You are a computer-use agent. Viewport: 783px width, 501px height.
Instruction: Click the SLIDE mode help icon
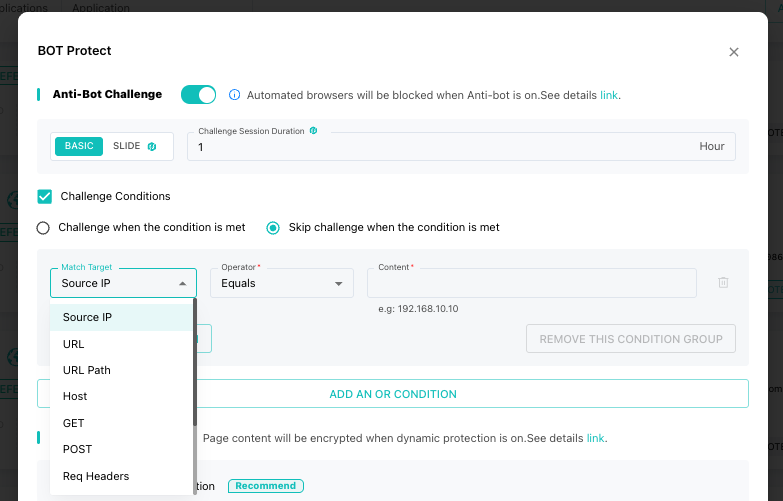click(x=152, y=146)
